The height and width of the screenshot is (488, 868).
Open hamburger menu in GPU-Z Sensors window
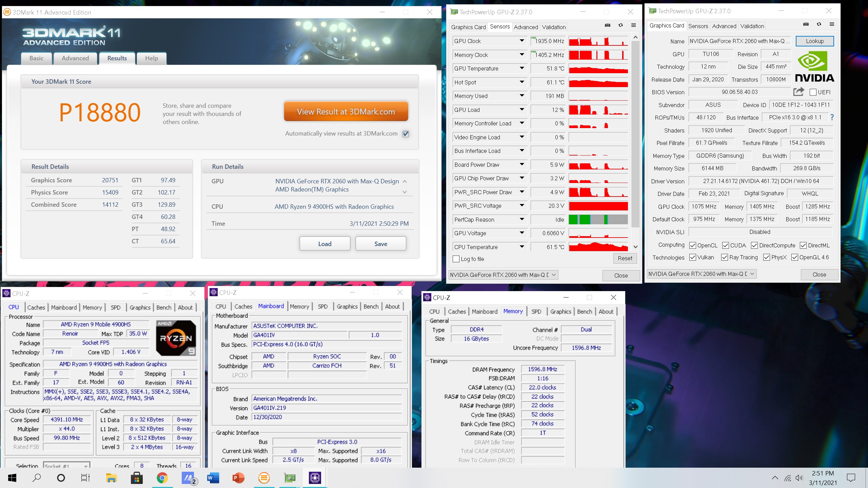click(x=633, y=25)
